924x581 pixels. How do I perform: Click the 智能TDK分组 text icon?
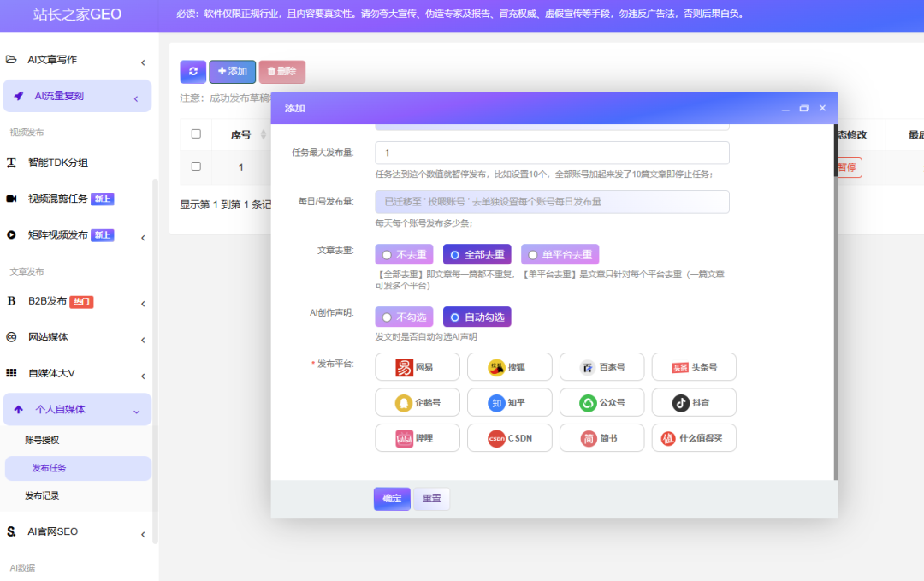click(11, 163)
